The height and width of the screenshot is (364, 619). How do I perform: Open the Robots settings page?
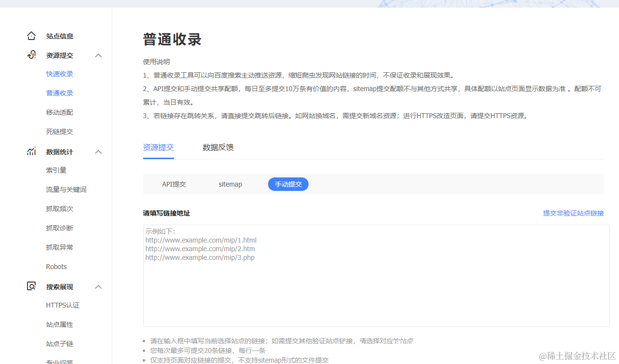click(56, 266)
